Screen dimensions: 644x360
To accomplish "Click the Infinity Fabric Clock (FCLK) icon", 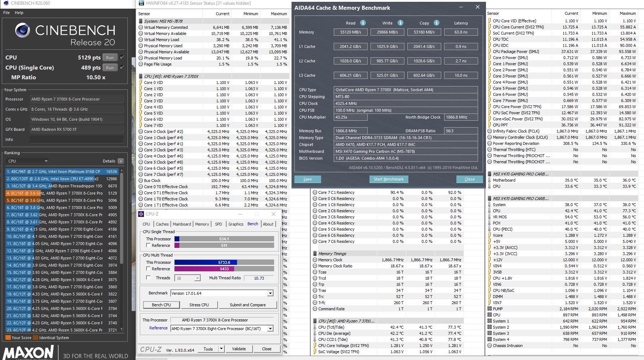I will click(490, 131).
